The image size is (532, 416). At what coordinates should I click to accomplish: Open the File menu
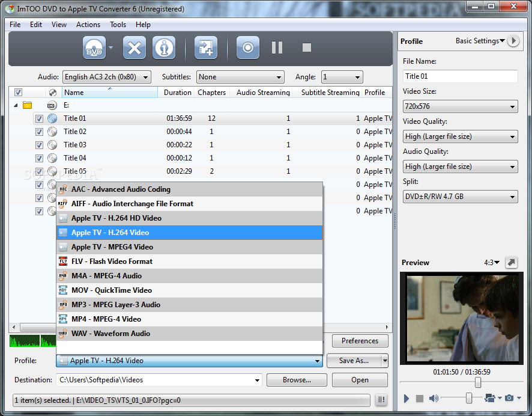pos(15,25)
